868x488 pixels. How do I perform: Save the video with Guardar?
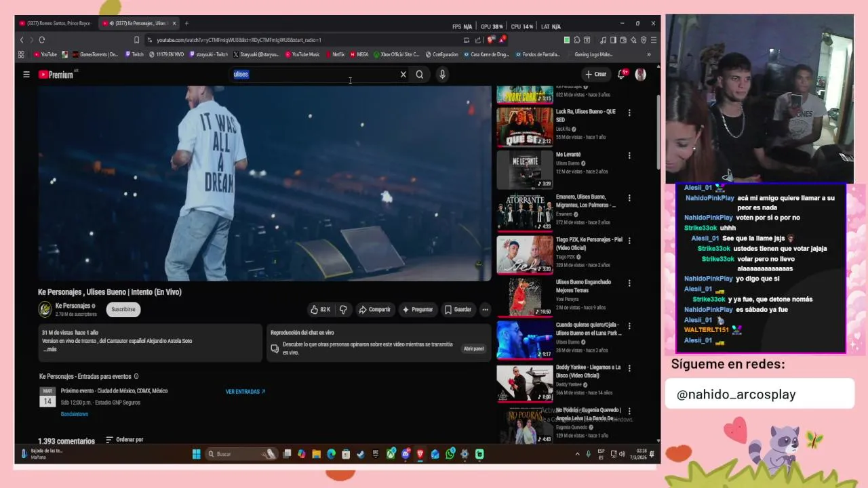pos(458,310)
